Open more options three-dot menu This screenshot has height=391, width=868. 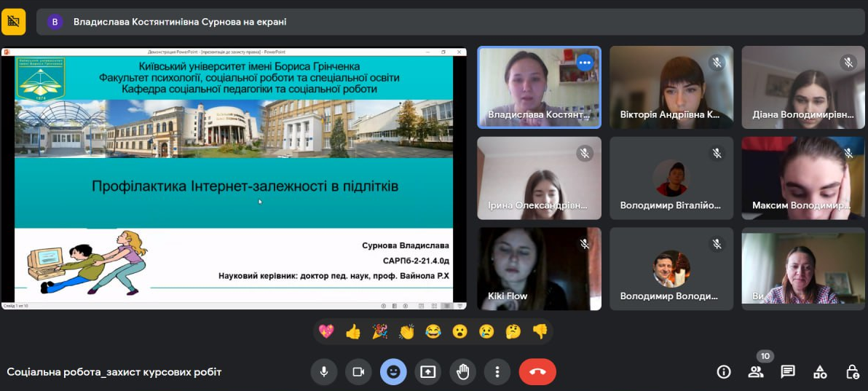coord(497,372)
